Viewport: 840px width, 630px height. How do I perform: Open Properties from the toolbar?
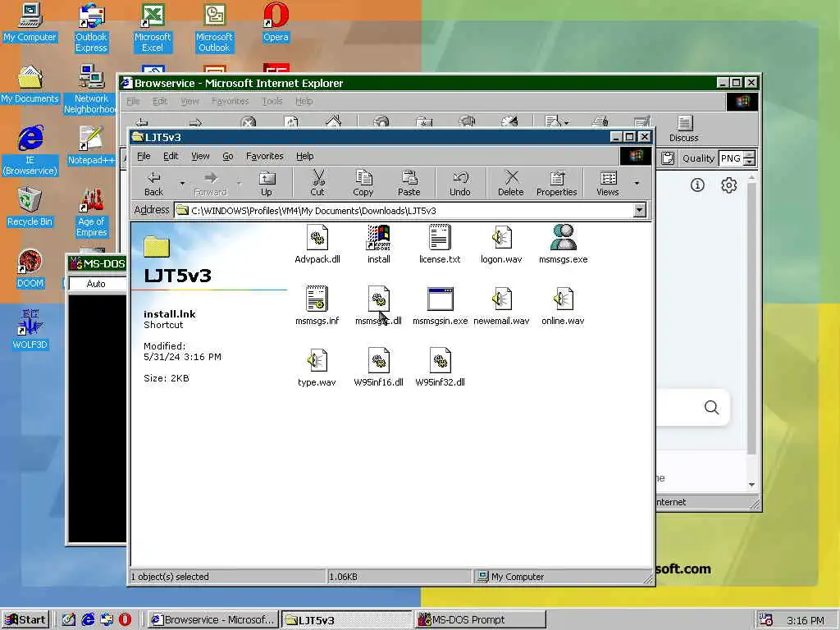click(x=557, y=183)
